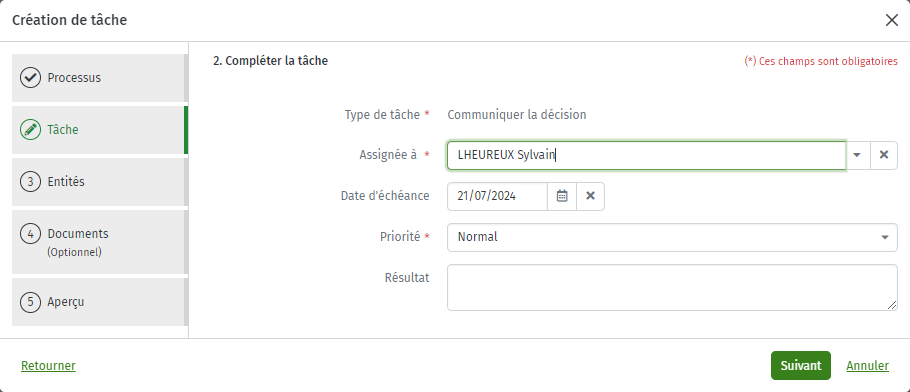Open the calendar date picker icon

(x=562, y=196)
